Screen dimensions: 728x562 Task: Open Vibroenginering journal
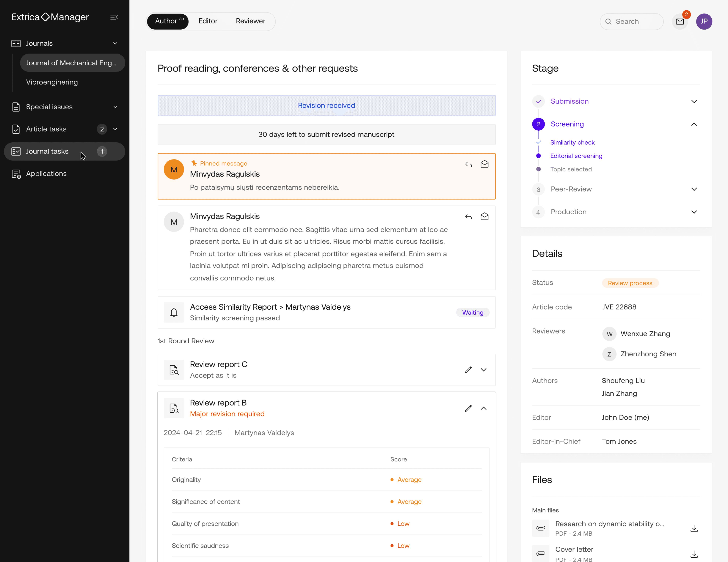[x=52, y=82]
